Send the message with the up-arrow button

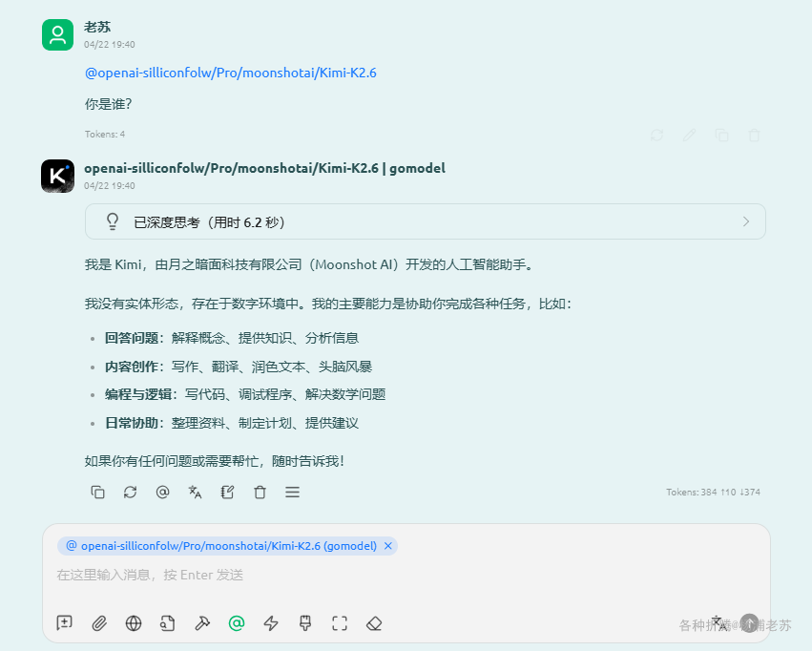[749, 623]
